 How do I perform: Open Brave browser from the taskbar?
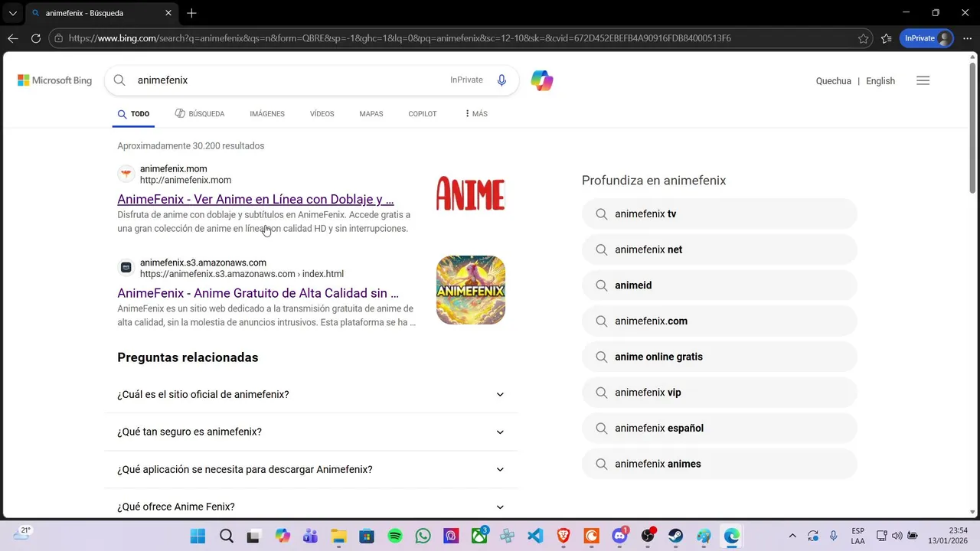[x=563, y=536]
